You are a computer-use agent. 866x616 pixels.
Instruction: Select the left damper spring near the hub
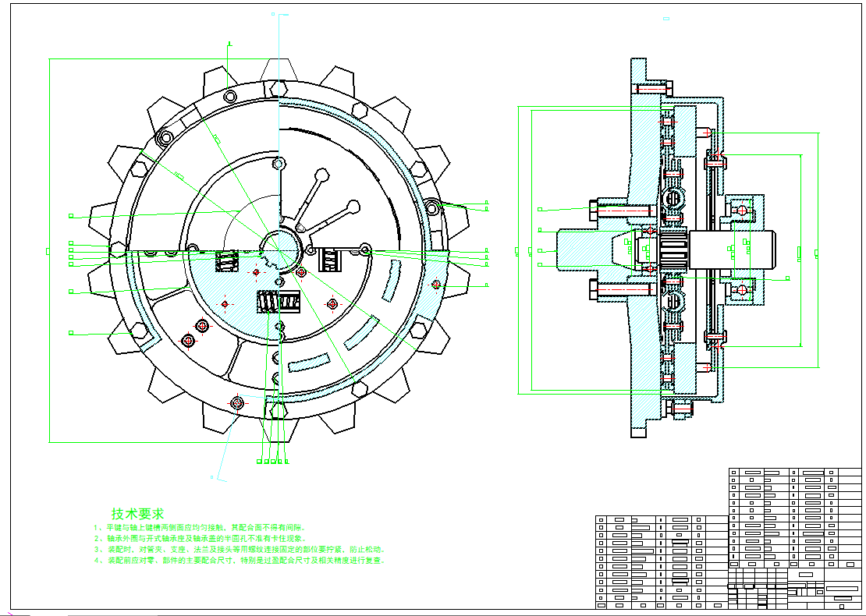click(227, 261)
